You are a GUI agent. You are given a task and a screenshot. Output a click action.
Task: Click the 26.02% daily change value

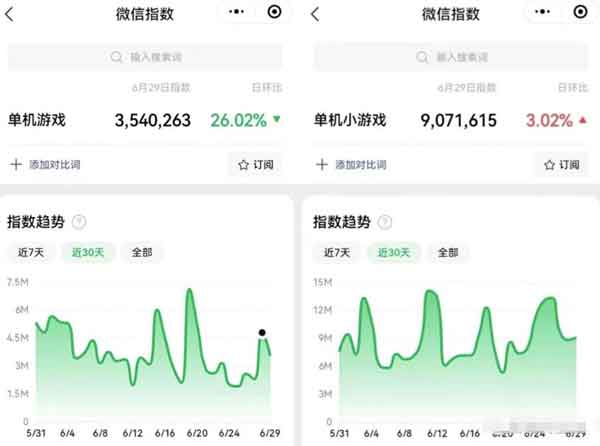(238, 120)
